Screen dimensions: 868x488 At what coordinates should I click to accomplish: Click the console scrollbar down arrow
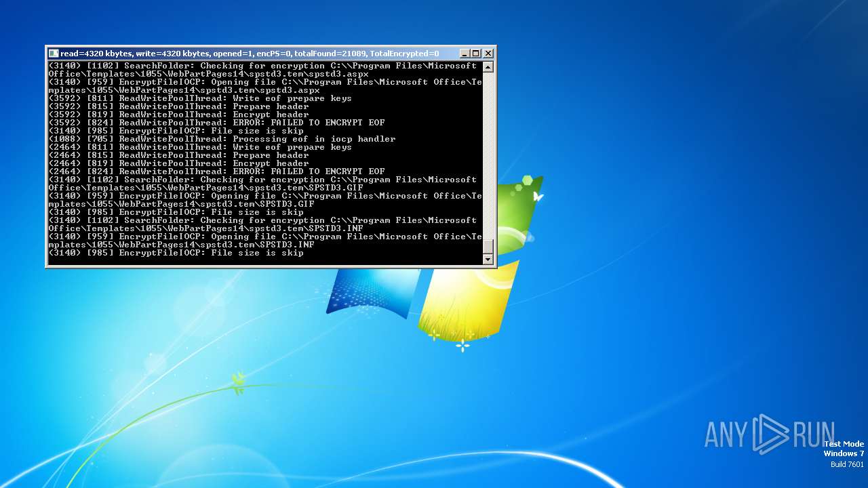coord(488,259)
